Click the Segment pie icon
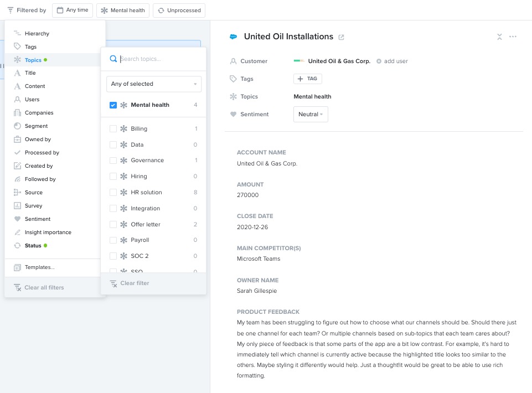The image size is (532, 393). pyautogui.click(x=17, y=126)
